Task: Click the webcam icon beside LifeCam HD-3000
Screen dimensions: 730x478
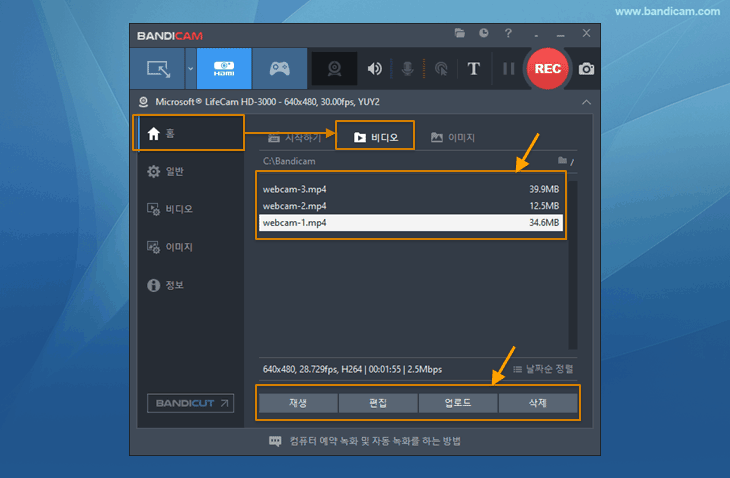Action: coord(143,102)
